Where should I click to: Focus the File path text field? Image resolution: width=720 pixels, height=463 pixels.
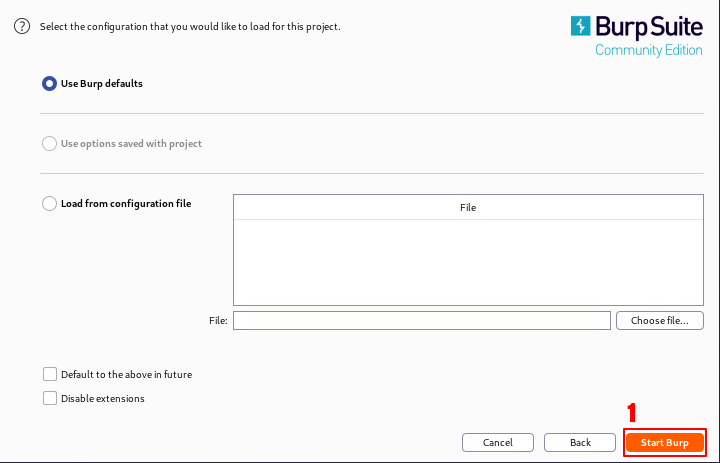[x=421, y=321]
